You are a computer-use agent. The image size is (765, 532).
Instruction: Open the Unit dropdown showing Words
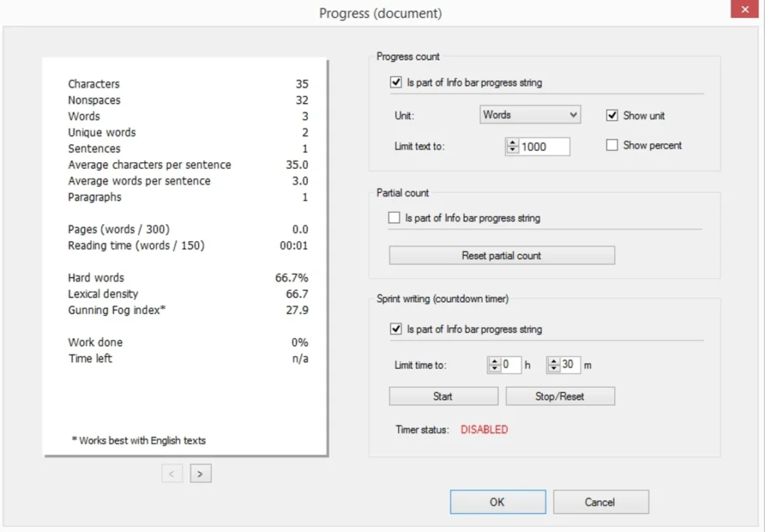click(530, 115)
